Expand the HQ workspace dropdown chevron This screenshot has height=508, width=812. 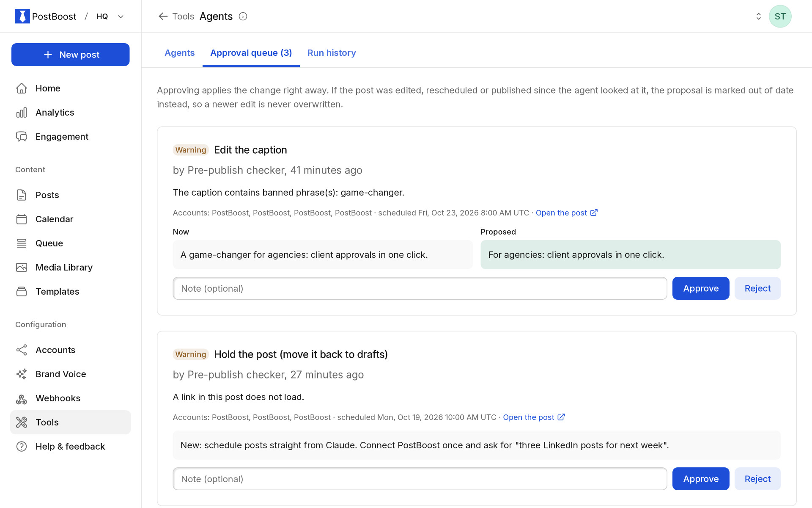121,17
